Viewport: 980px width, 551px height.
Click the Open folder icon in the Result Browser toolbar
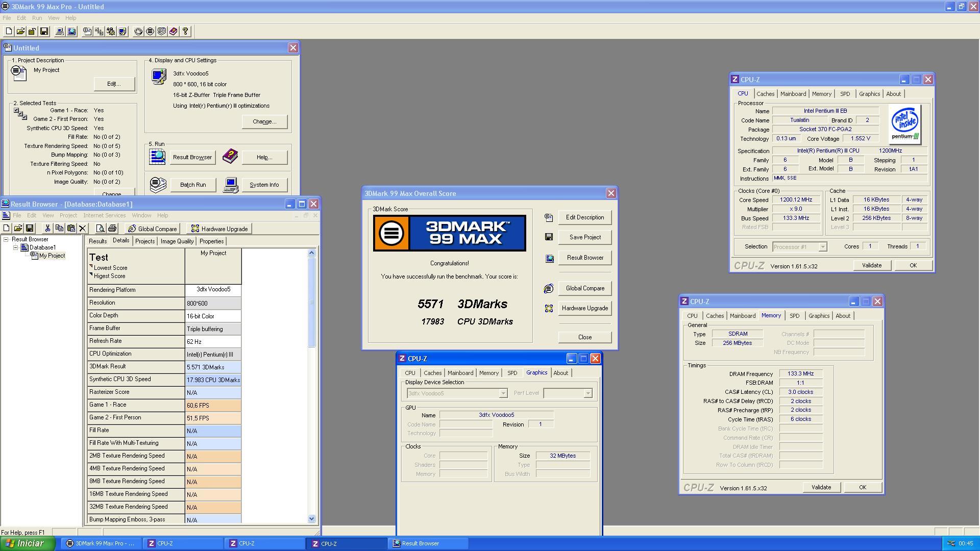tap(18, 229)
